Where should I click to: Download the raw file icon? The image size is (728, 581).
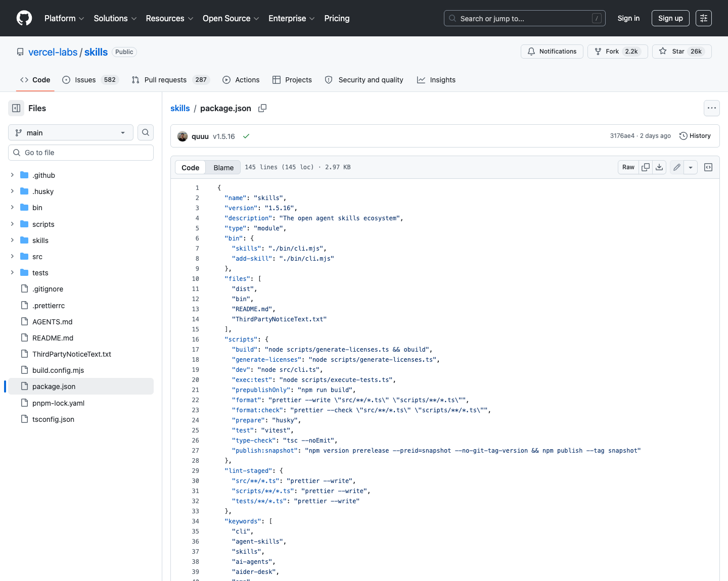659,167
